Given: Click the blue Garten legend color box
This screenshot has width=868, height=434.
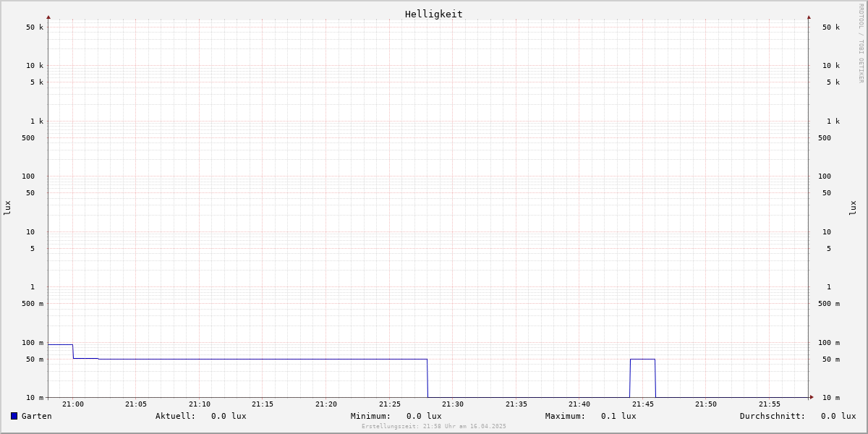Looking at the screenshot, I should (x=14, y=416).
